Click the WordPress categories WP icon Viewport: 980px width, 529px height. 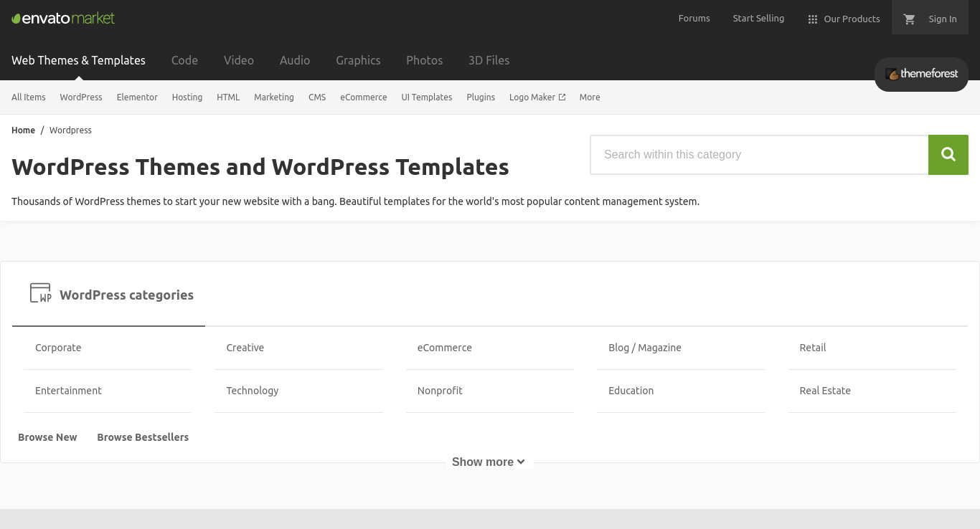[41, 292]
